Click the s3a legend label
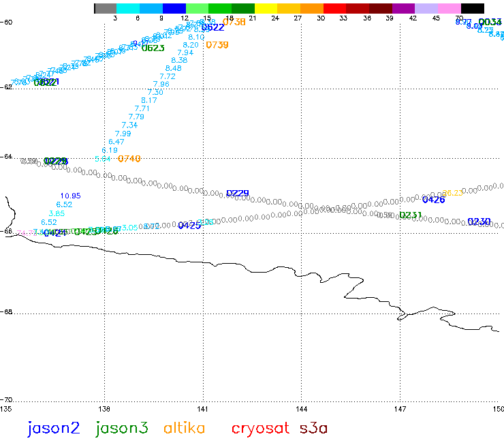 click(313, 429)
